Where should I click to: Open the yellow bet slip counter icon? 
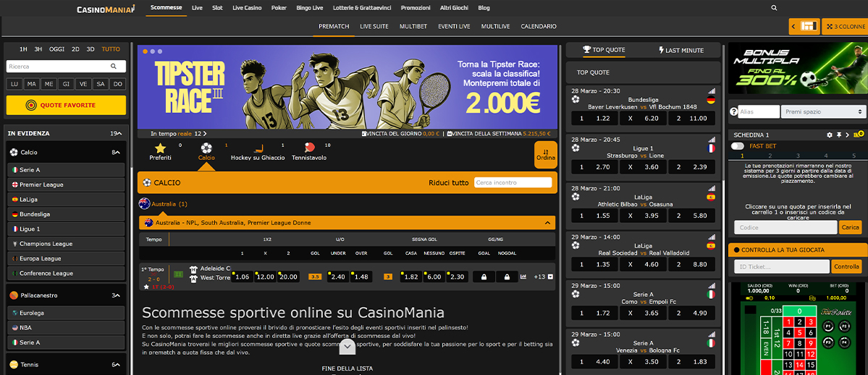pyautogui.click(x=859, y=134)
